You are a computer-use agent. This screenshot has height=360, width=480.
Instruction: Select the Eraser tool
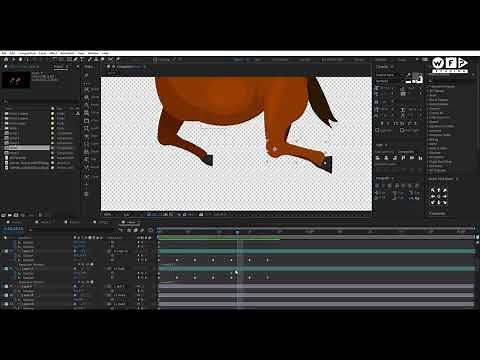(103, 60)
